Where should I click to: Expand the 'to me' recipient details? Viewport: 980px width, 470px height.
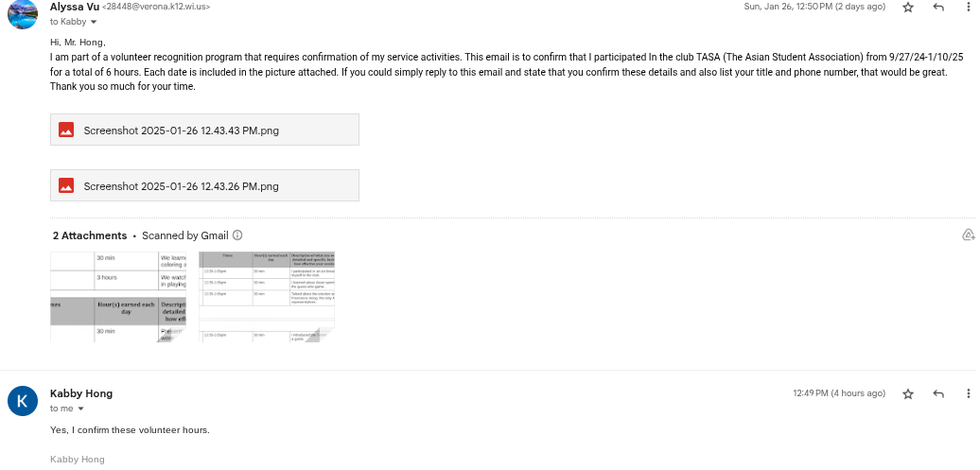(x=80, y=409)
